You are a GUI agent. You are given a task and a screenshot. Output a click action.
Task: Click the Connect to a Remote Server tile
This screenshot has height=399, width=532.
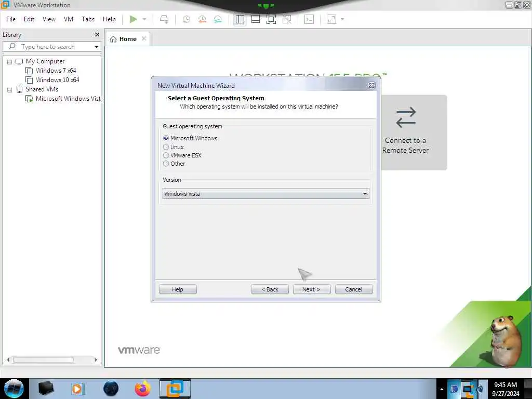tap(414, 132)
